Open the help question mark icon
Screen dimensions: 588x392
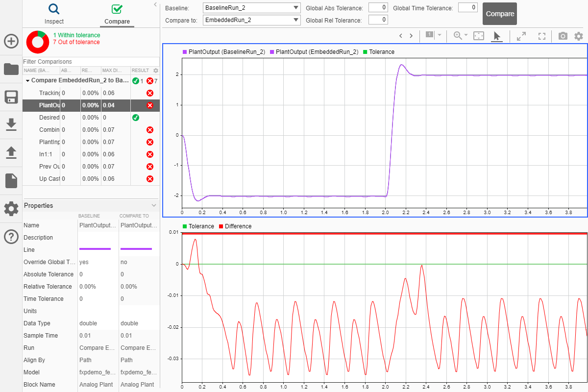pyautogui.click(x=11, y=237)
